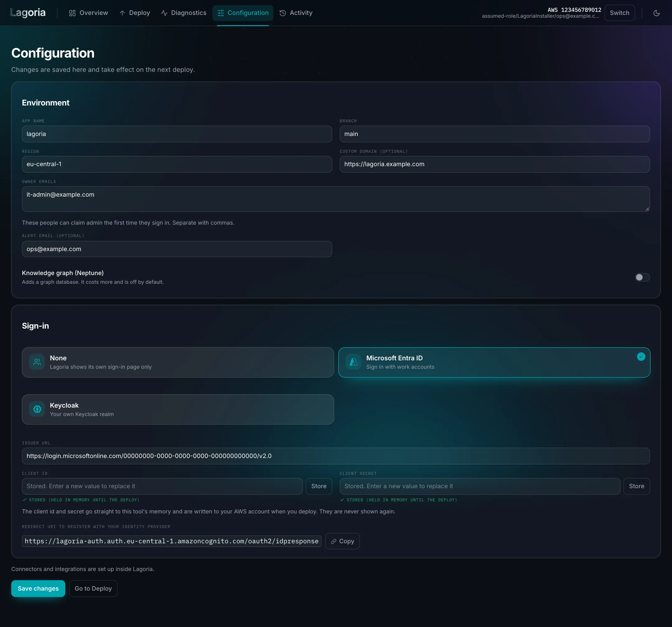This screenshot has width=672, height=627.
Task: Click the Issuer URL field
Action: (x=336, y=456)
